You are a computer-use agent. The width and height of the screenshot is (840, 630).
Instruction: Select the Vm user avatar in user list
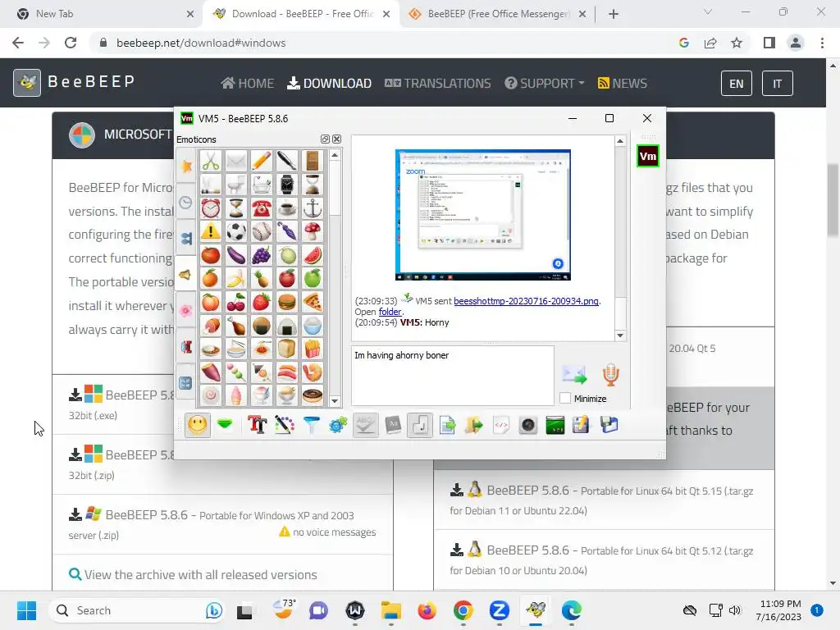pos(648,157)
